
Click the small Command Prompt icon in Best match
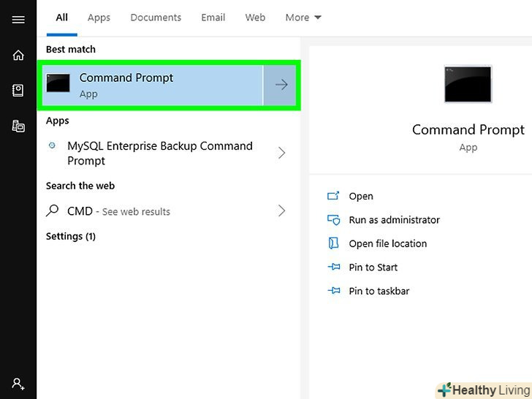tap(58, 84)
